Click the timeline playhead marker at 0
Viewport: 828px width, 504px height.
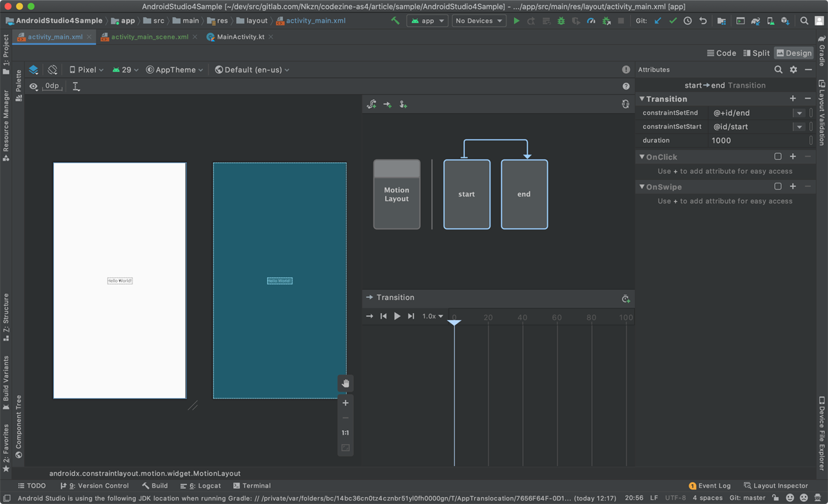(454, 321)
